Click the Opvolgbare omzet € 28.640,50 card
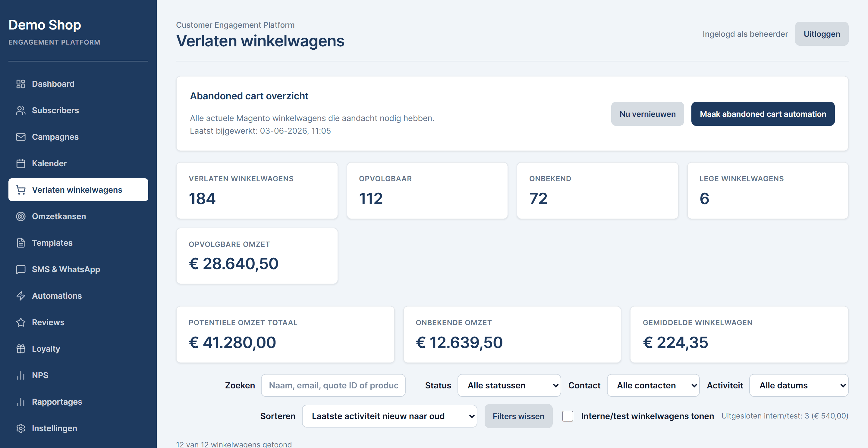This screenshot has width=868, height=448. (x=257, y=256)
